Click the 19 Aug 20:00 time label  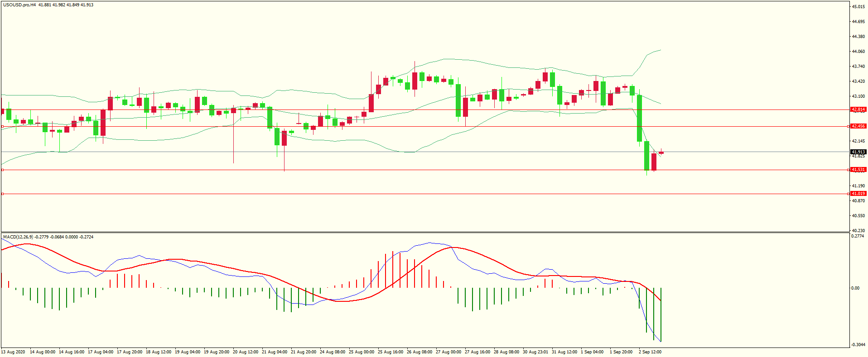(217, 352)
